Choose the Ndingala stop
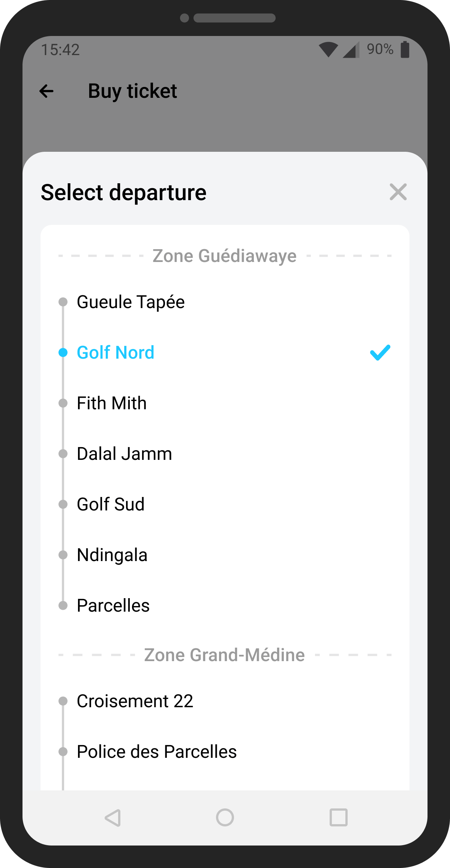This screenshot has height=868, width=450. click(x=112, y=555)
